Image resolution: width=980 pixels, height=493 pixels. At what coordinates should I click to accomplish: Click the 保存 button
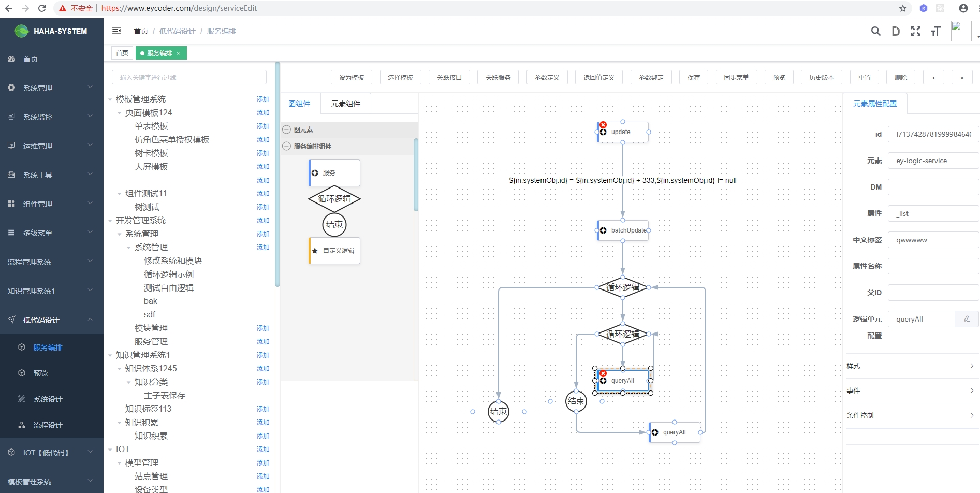pyautogui.click(x=694, y=77)
